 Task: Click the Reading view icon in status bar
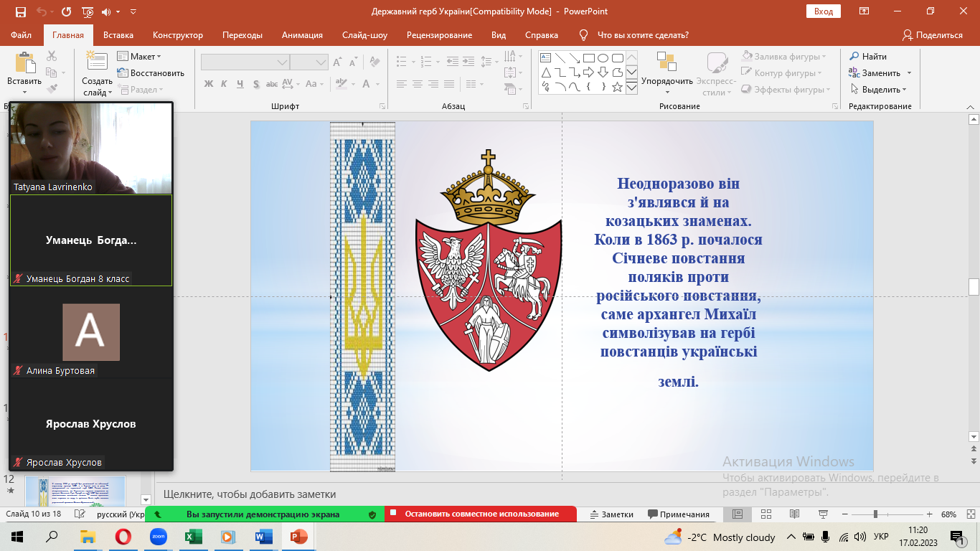click(x=794, y=514)
